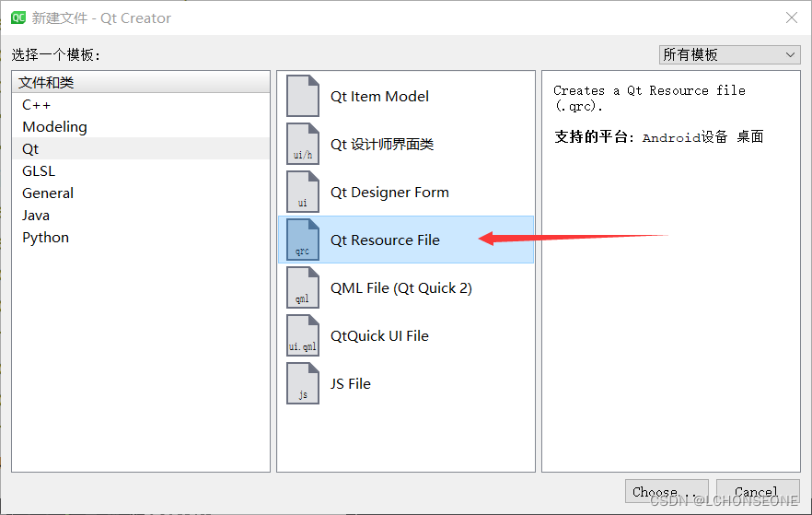Image resolution: width=812 pixels, height=515 pixels.
Task: Choose the JS File template label
Action: (351, 384)
